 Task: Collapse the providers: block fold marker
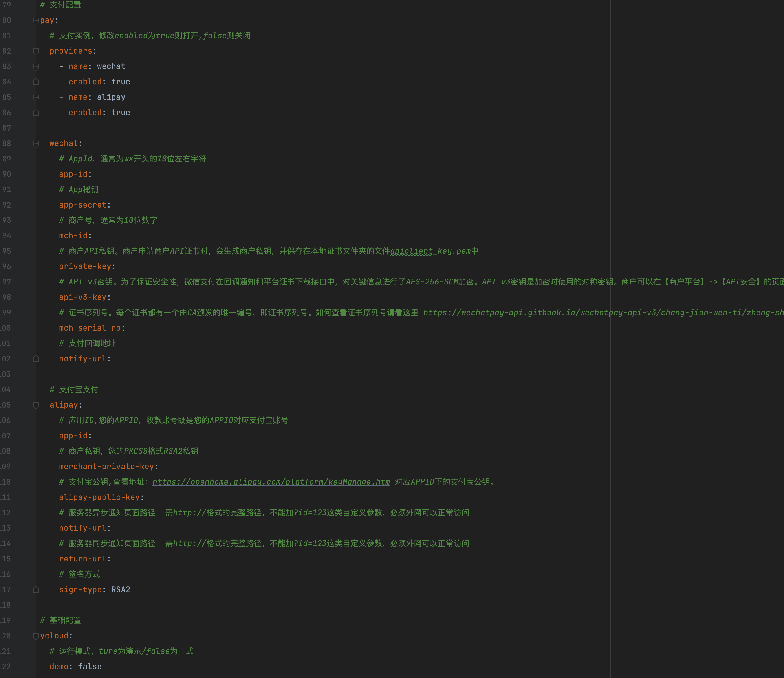coord(36,51)
